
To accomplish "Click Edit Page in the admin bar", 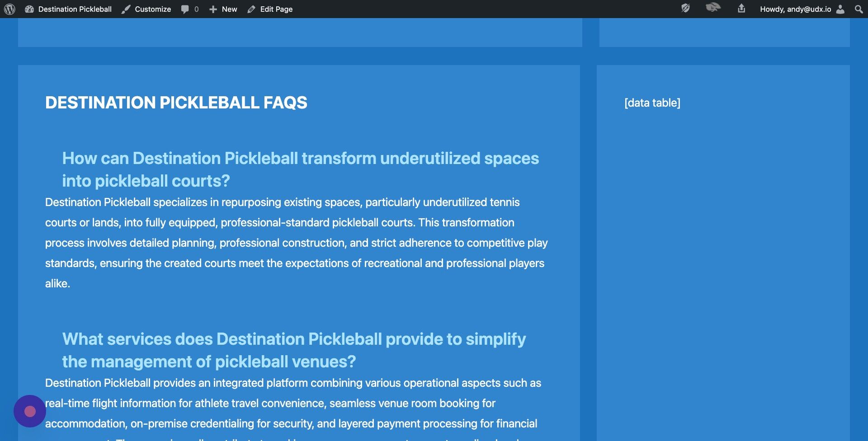I will 270,9.
